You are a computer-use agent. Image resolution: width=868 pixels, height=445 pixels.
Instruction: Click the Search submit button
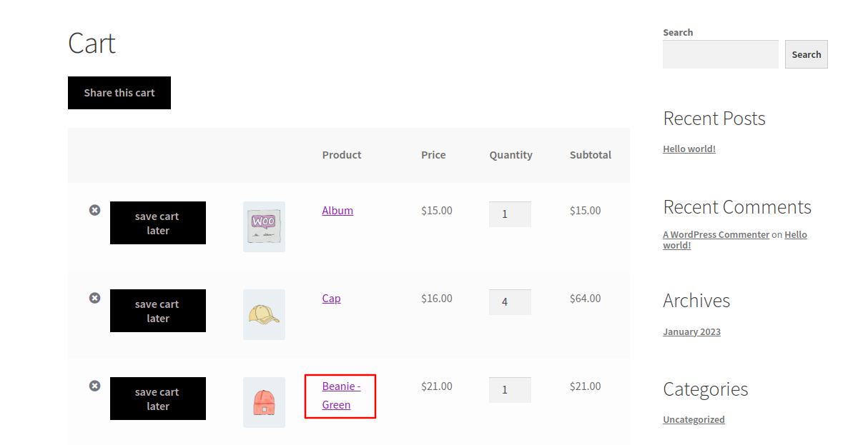click(x=806, y=54)
